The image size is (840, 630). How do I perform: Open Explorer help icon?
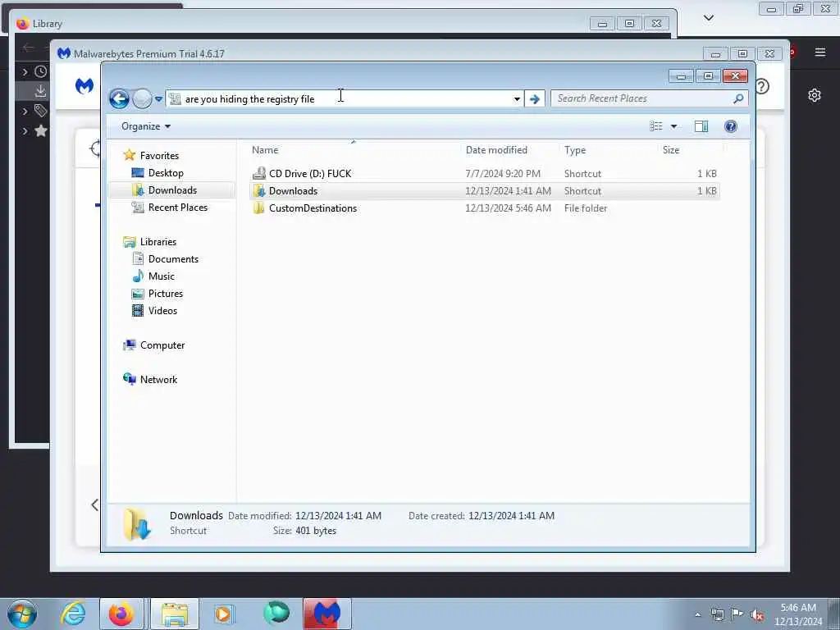click(730, 126)
